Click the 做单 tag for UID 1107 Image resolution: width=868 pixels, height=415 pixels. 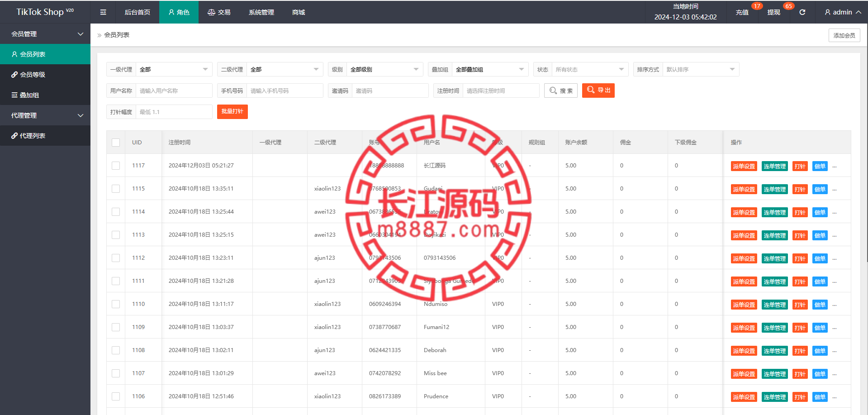820,374
